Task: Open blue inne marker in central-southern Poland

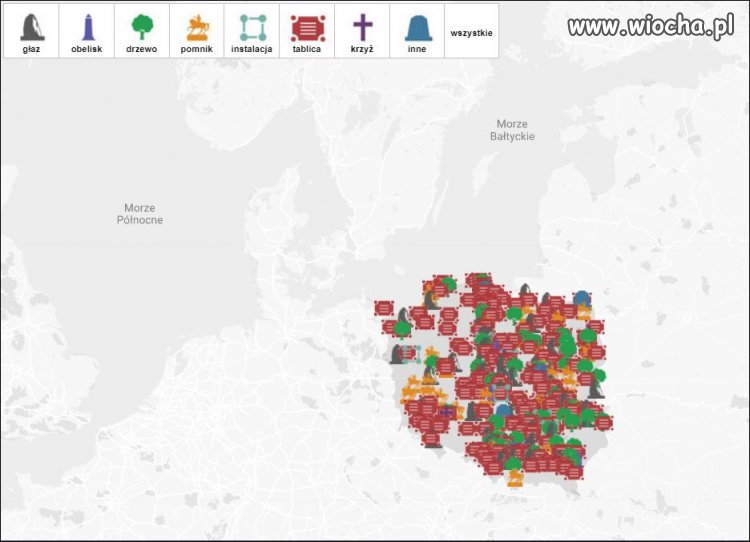Action: click(503, 411)
